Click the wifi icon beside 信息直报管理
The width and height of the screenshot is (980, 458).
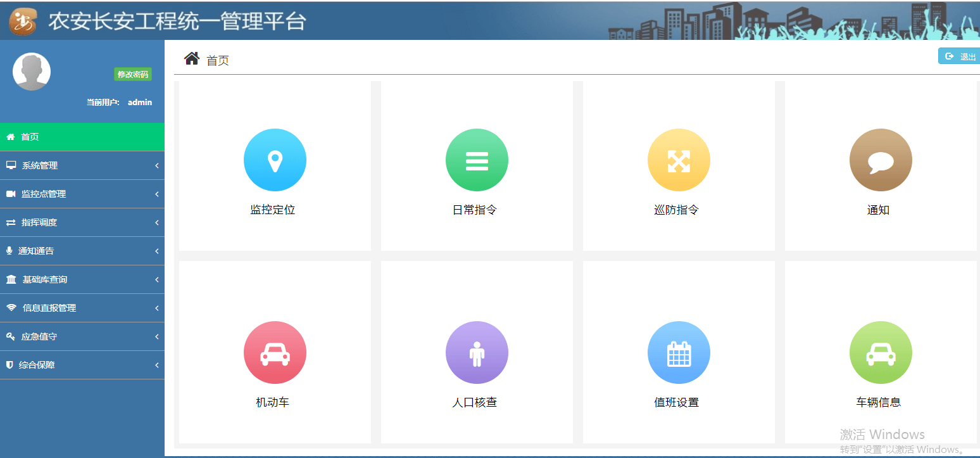click(11, 308)
